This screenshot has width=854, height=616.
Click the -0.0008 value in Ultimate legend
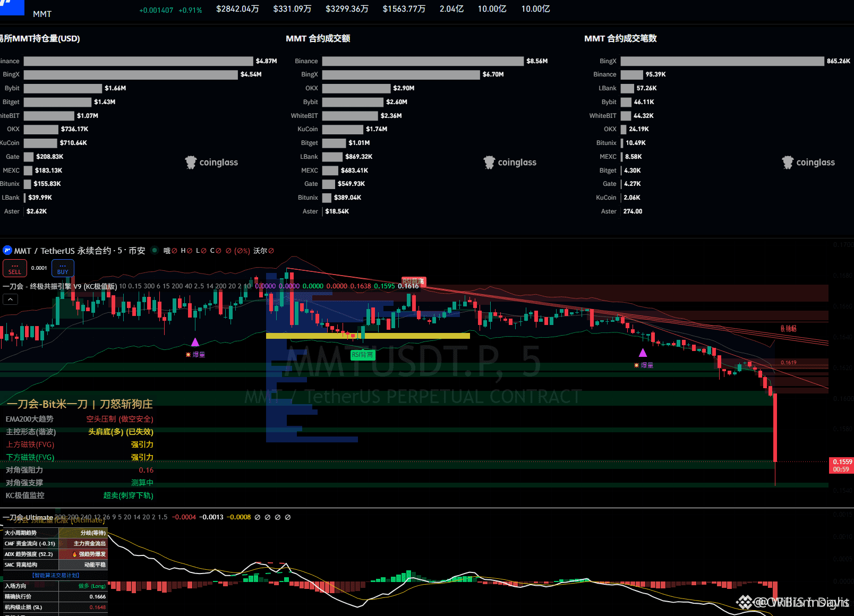[x=239, y=517]
